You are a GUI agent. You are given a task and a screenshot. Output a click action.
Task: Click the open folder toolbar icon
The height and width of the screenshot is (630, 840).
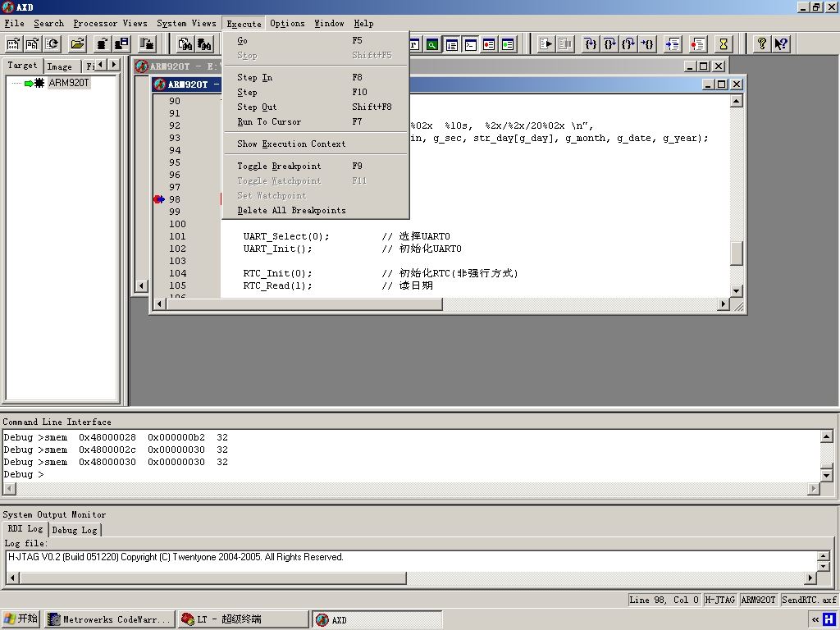[78, 44]
